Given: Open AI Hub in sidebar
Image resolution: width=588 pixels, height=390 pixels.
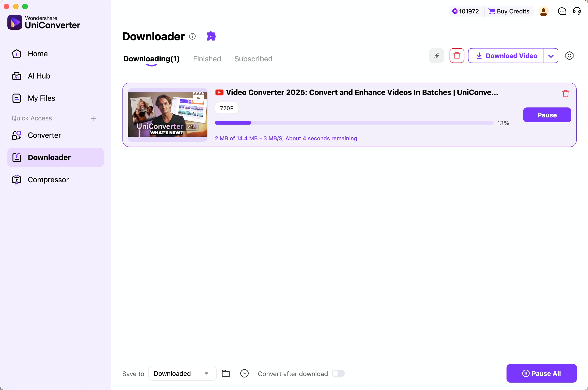Looking at the screenshot, I should pos(56,76).
